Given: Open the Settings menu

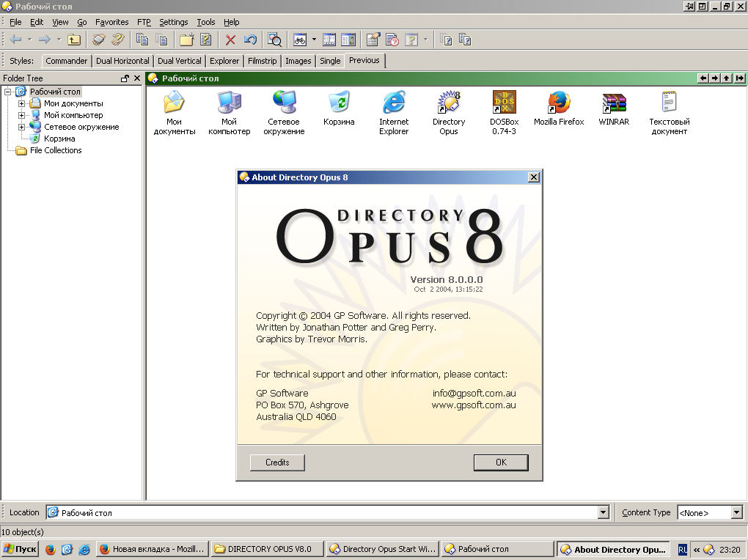Looking at the screenshot, I should pos(174,22).
